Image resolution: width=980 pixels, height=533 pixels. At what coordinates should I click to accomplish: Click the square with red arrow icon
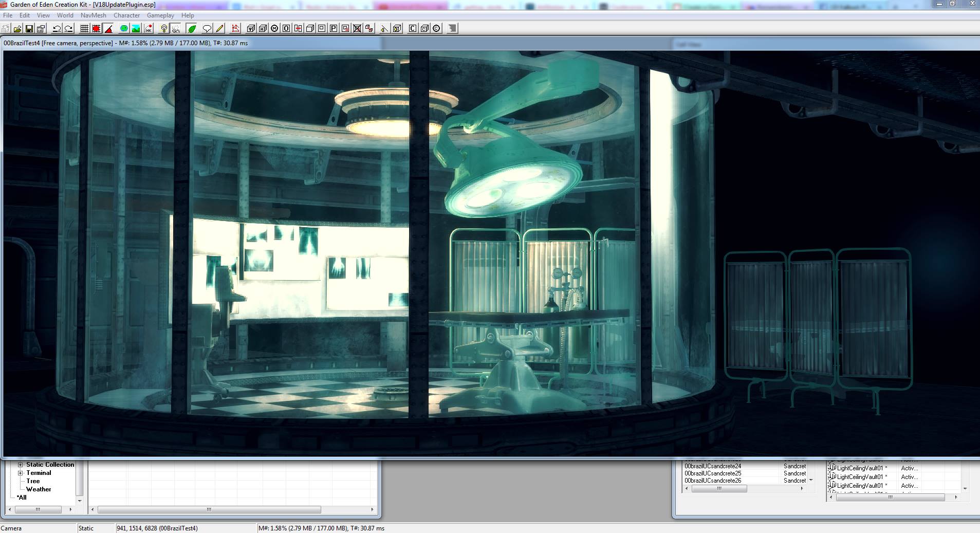point(345,28)
